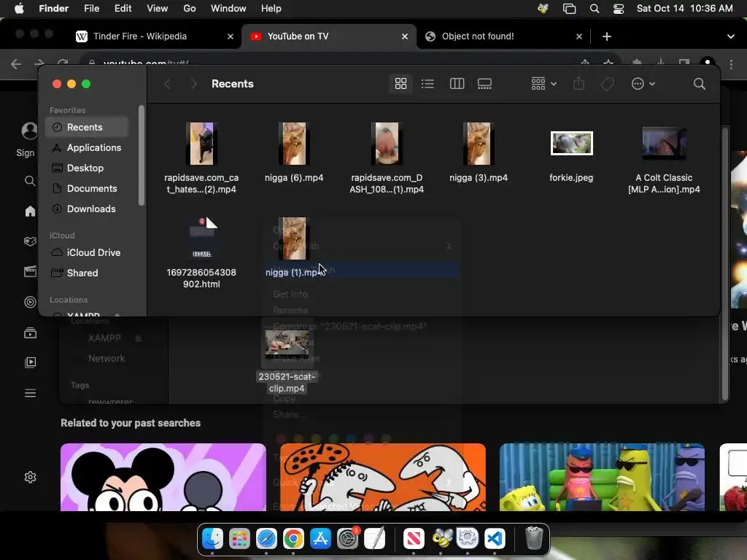Screen dimensions: 747x560
Task: Open the File menu in menu bar
Action: pos(91,9)
